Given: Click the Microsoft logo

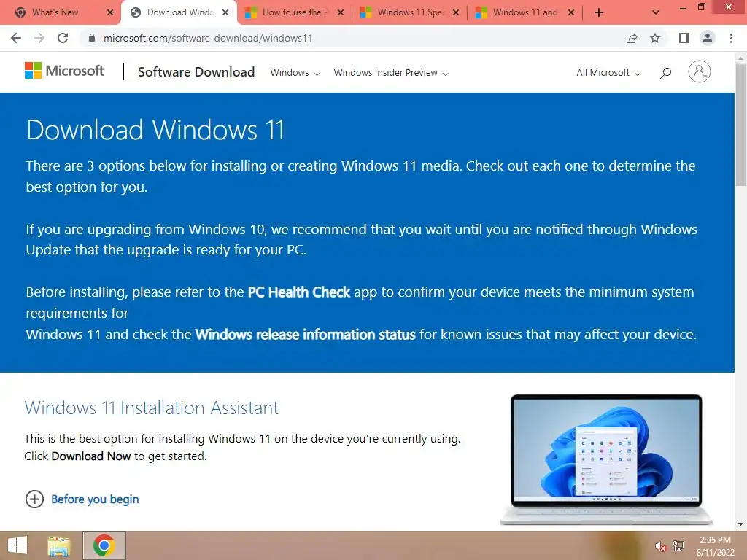Looking at the screenshot, I should pos(64,71).
